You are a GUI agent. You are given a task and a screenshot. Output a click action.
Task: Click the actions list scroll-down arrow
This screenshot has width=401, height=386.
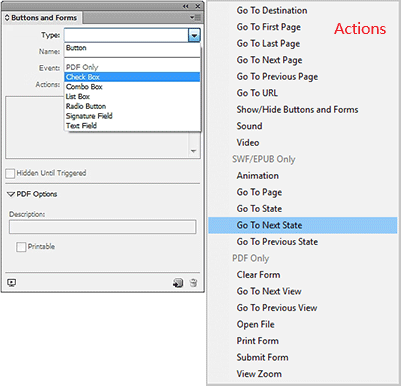click(193, 151)
